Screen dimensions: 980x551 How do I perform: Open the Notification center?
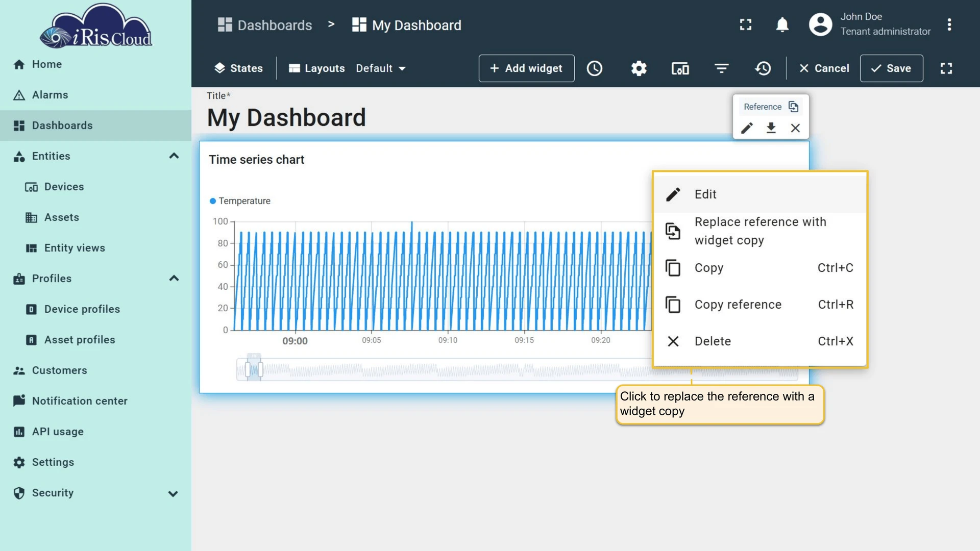(x=95, y=401)
